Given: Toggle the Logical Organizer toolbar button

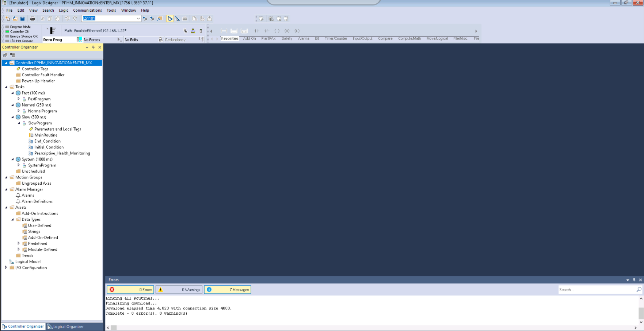Looking at the screenshot, I should pyautogui.click(x=178, y=19).
